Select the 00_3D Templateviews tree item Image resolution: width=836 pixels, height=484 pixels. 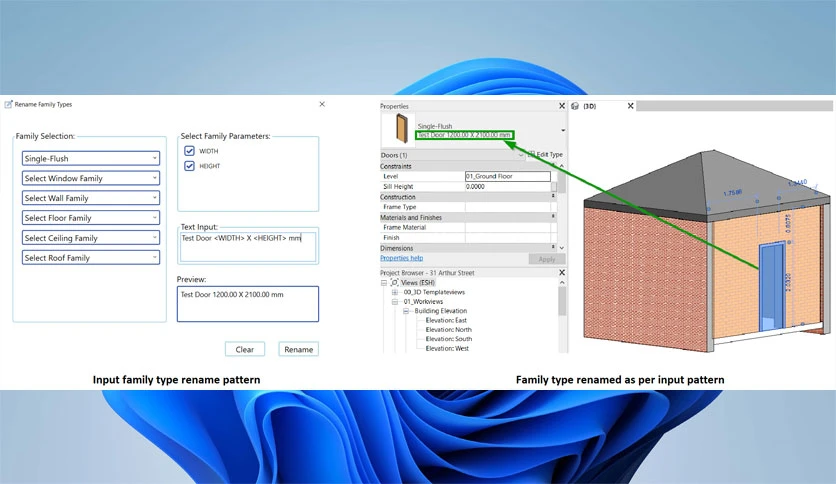click(434, 292)
